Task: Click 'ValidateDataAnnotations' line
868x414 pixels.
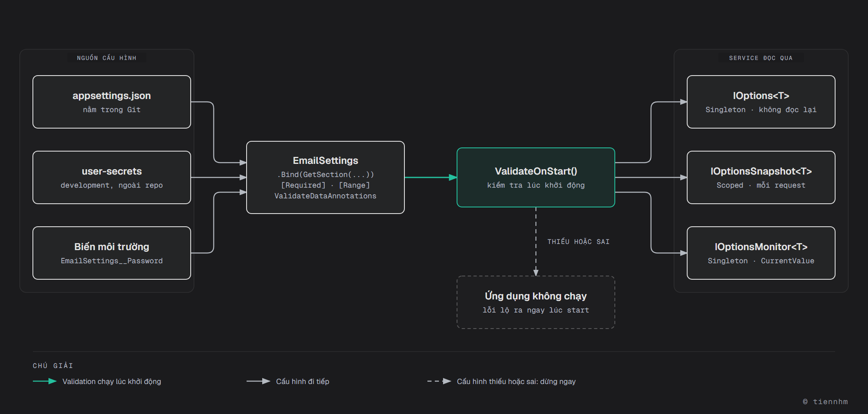Action: pos(325,196)
